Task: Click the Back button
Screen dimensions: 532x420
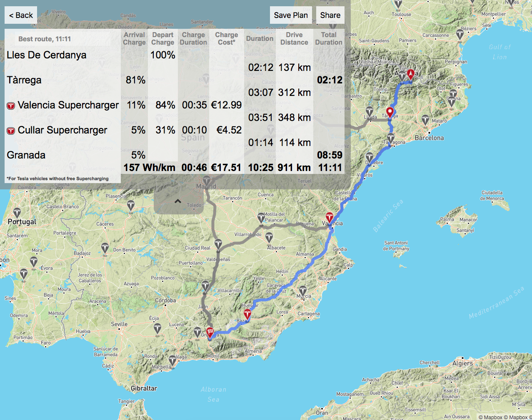Action: click(21, 15)
